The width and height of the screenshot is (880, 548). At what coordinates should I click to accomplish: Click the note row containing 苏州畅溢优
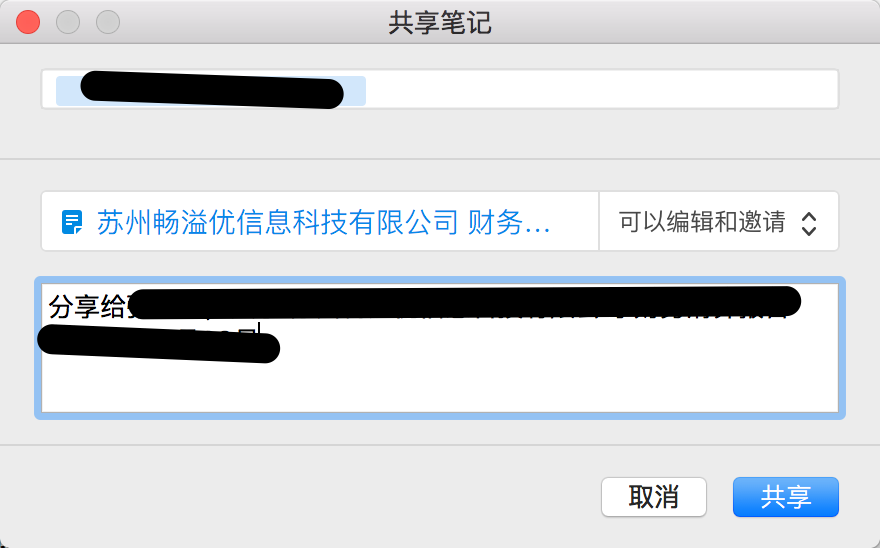[x=320, y=221]
